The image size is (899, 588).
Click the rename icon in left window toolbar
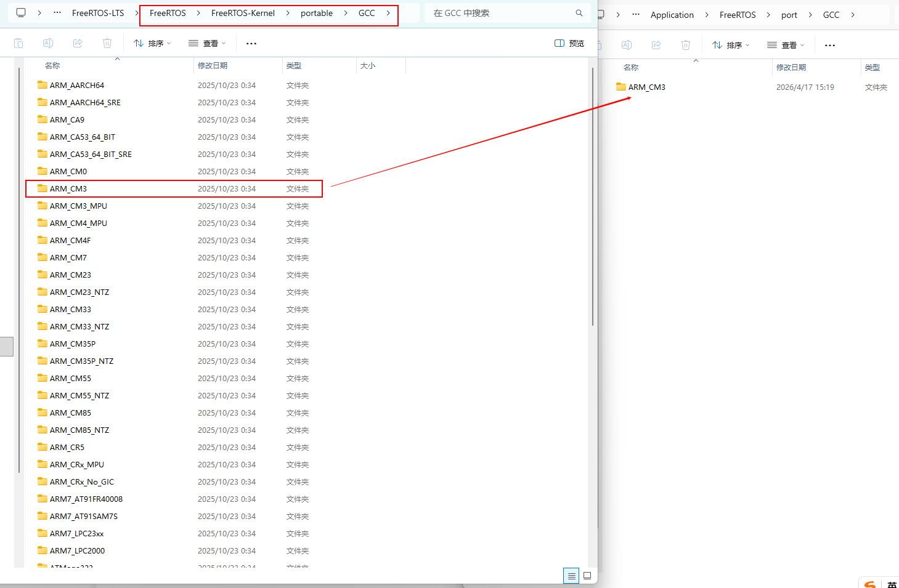click(x=48, y=43)
